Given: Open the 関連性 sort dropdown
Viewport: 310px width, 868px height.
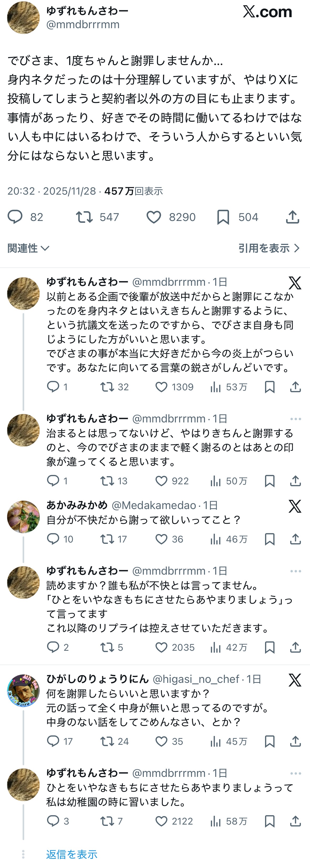Looking at the screenshot, I should point(28,248).
